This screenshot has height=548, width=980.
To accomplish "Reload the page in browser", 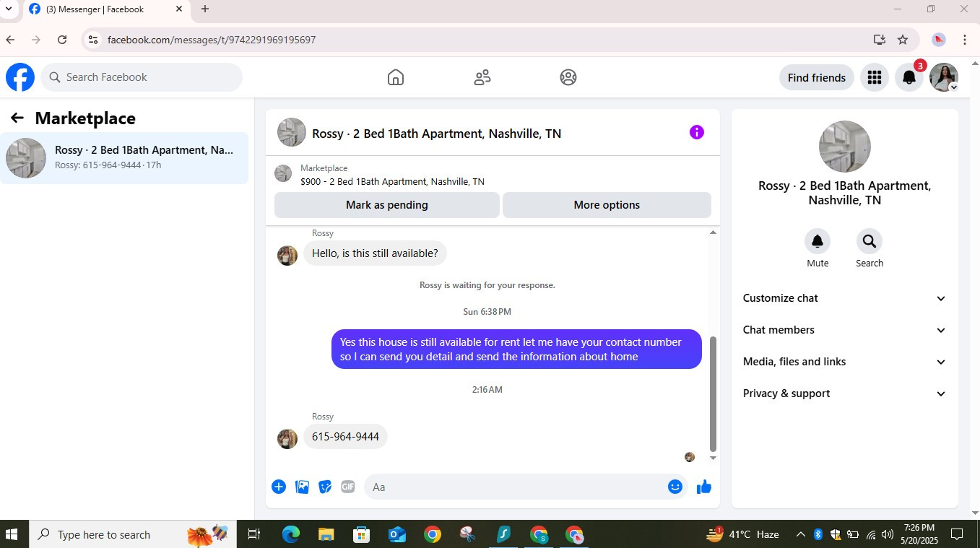I will [62, 40].
